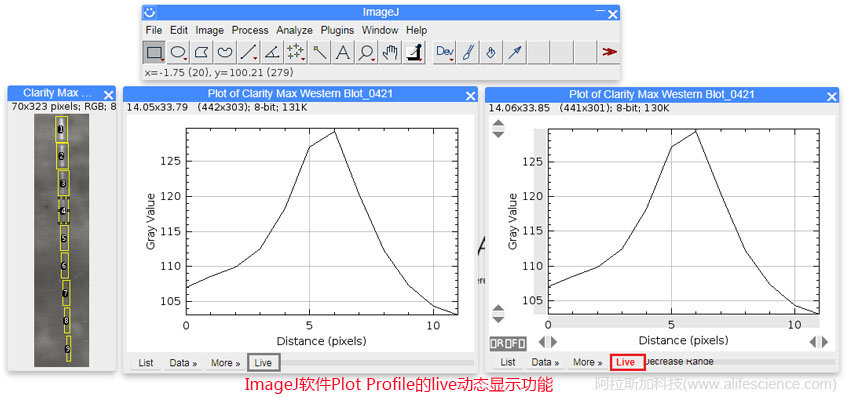
Task: Select ROI box 2 in blot image
Action: (62, 156)
